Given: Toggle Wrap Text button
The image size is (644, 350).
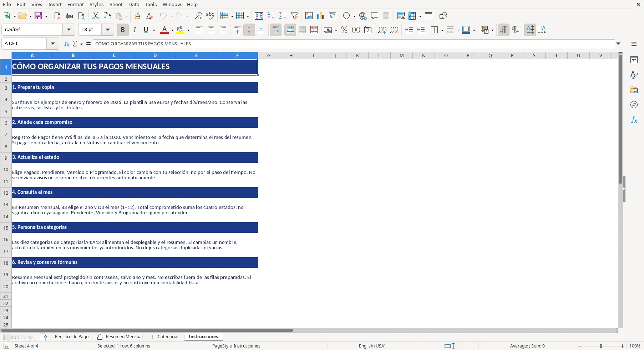Looking at the screenshot, I should click(276, 30).
